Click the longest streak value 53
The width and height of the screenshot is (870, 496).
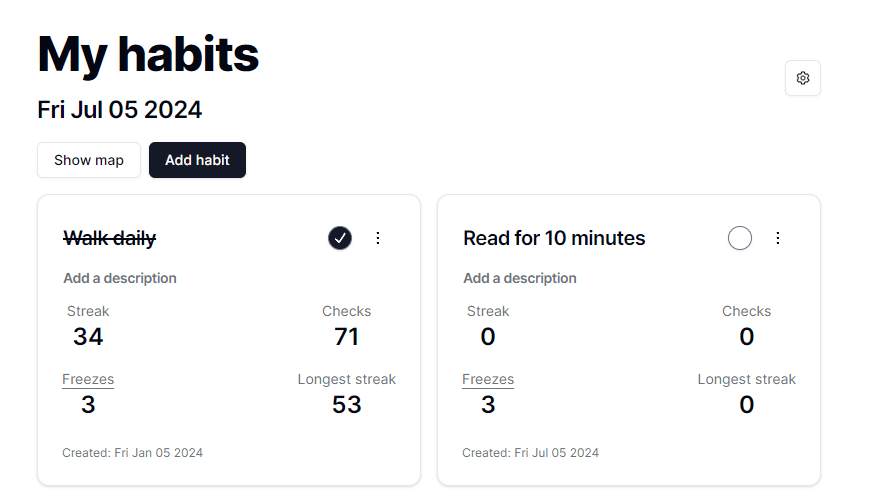tap(347, 405)
